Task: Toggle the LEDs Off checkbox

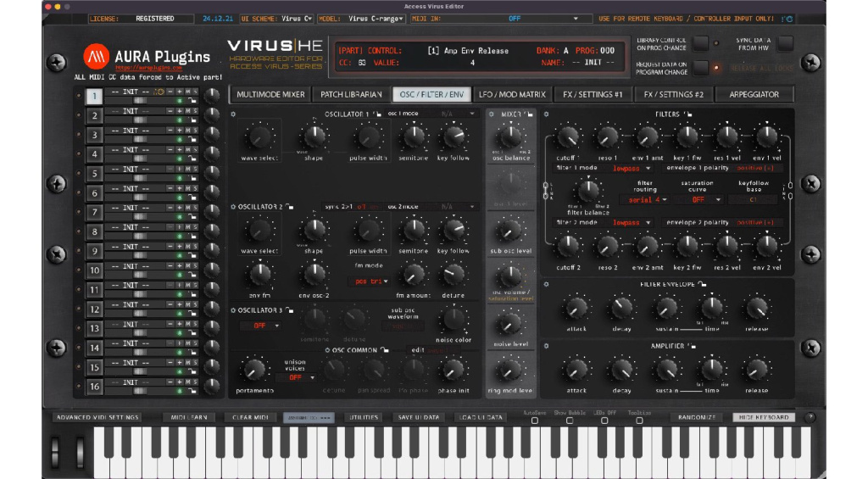Action: (x=604, y=421)
